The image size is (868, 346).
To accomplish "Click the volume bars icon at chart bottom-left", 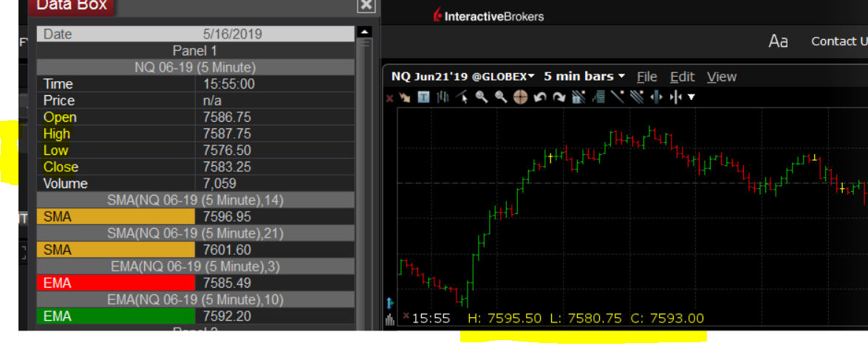I will coord(389,319).
